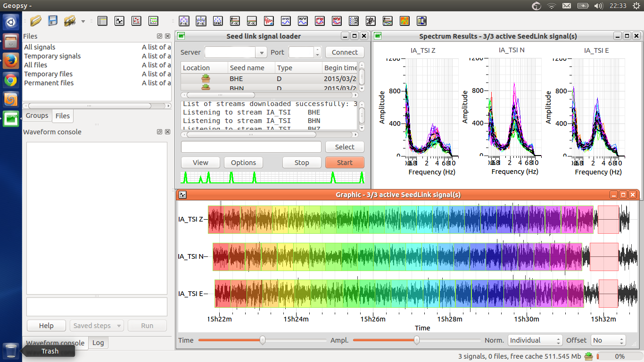Click the Ampl. slider handle
This screenshot has width=644, height=362.
(x=417, y=340)
